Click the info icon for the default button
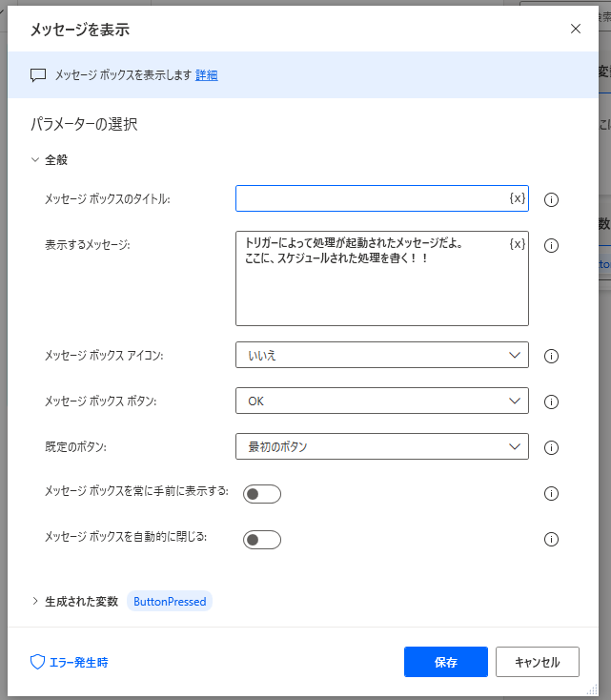Screen dimensions: 611x700 [x=550, y=447]
